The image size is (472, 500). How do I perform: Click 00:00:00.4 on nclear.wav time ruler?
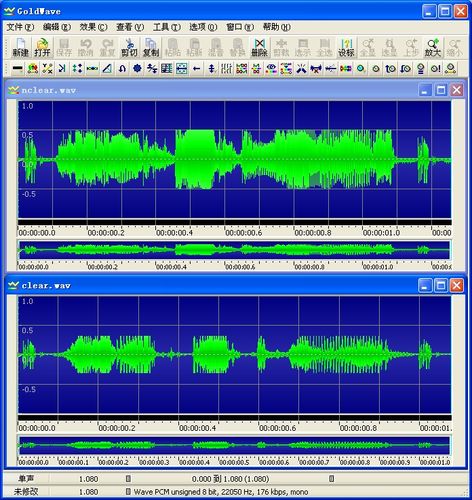tap(174, 233)
